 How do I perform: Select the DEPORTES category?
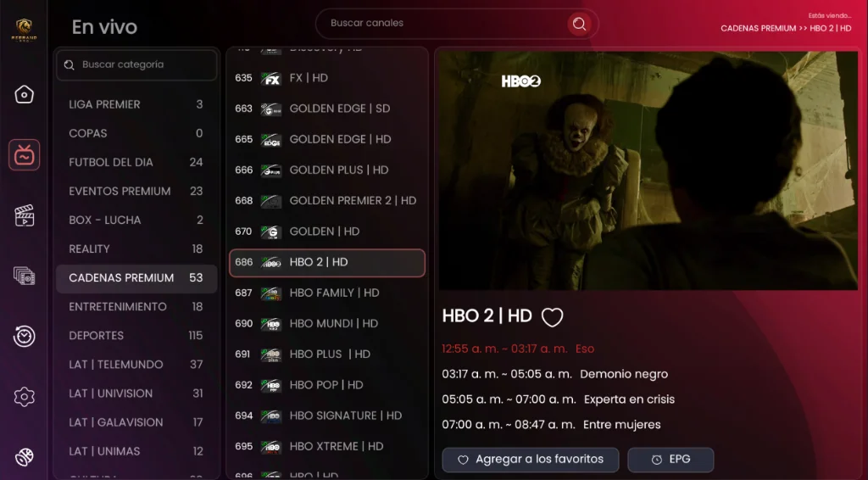click(136, 336)
